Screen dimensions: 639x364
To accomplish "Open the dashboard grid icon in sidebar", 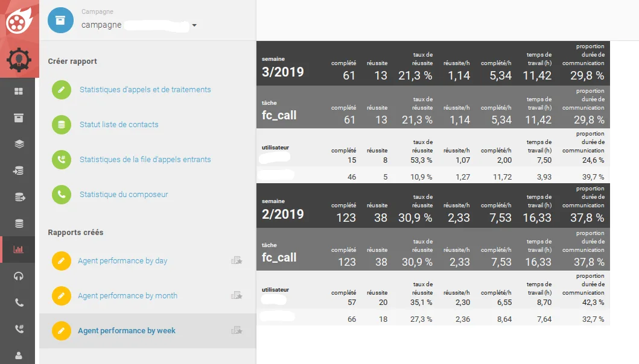I will (19, 91).
